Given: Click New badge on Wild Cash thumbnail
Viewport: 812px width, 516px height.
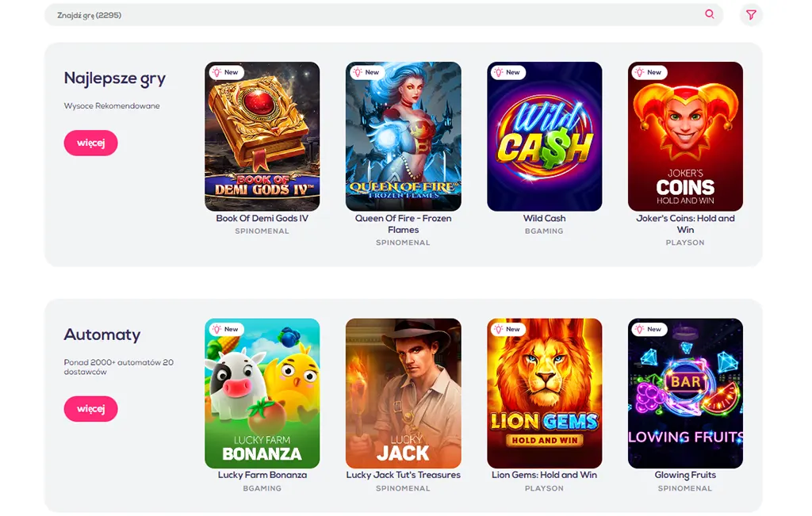Looking at the screenshot, I should tap(508, 72).
